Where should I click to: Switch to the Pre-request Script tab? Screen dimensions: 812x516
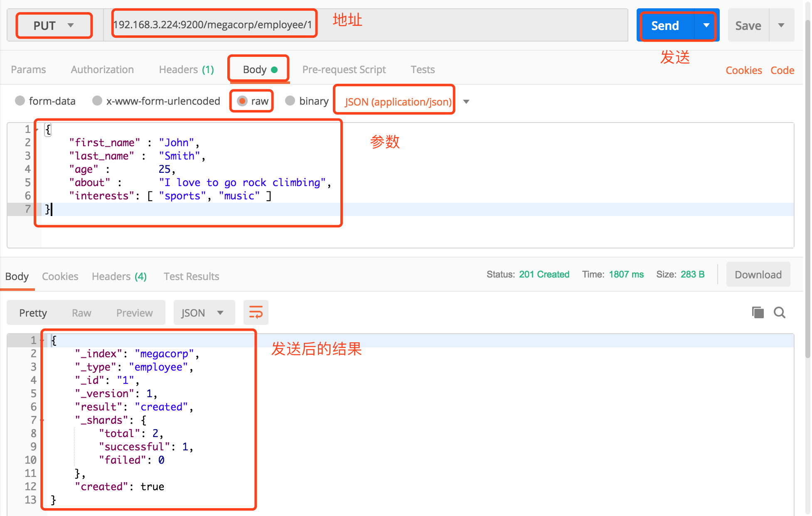pyautogui.click(x=344, y=69)
